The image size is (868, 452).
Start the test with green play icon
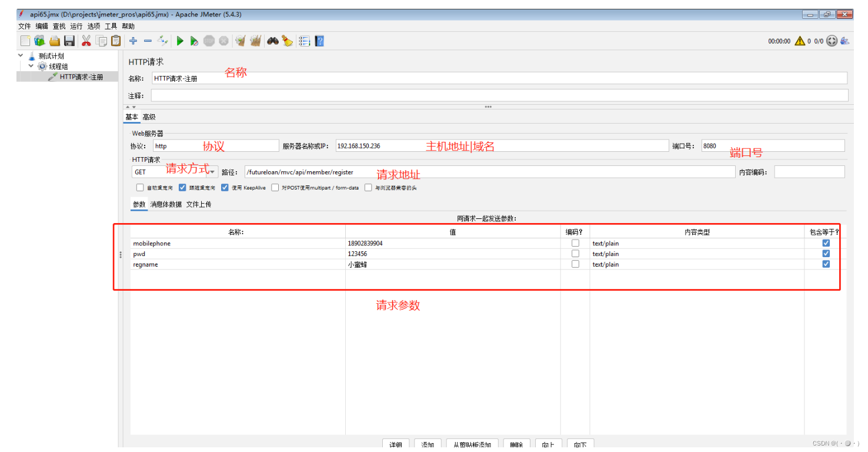180,41
